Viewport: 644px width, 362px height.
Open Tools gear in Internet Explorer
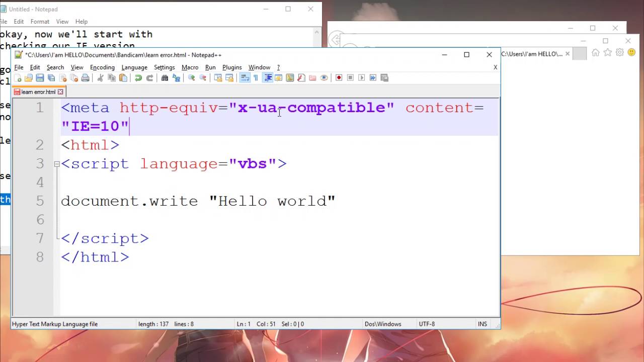pyautogui.click(x=620, y=53)
